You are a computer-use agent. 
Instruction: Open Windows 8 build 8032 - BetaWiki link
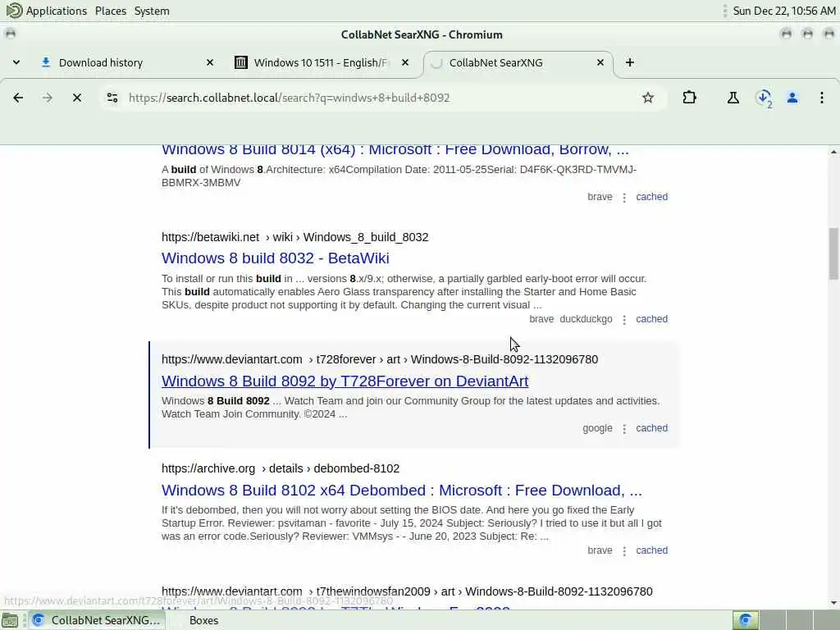(276, 258)
